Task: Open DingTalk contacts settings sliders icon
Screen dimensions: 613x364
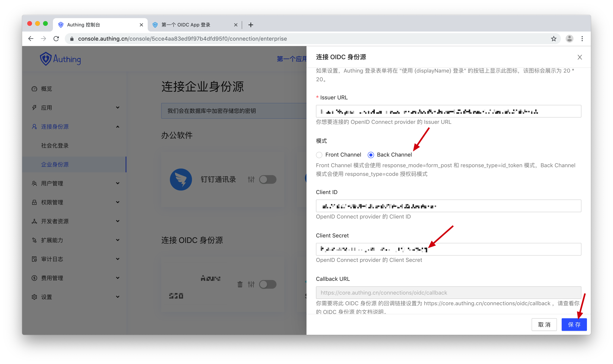Action: pyautogui.click(x=251, y=180)
